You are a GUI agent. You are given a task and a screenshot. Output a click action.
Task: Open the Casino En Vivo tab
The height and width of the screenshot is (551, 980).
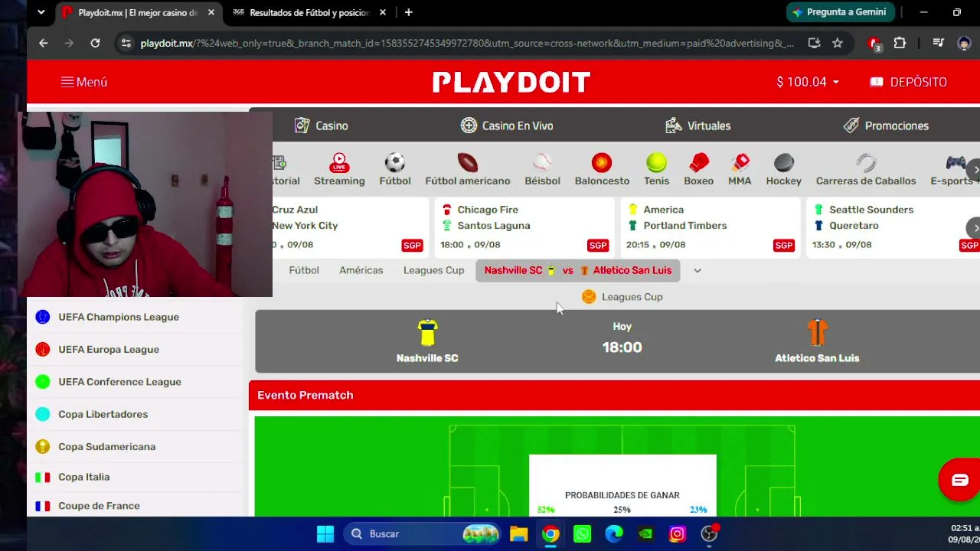coord(507,126)
